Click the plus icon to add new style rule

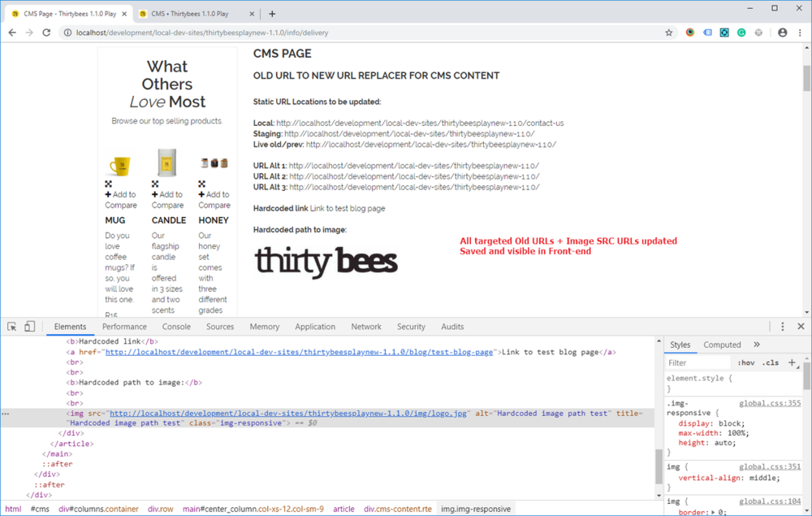click(793, 362)
